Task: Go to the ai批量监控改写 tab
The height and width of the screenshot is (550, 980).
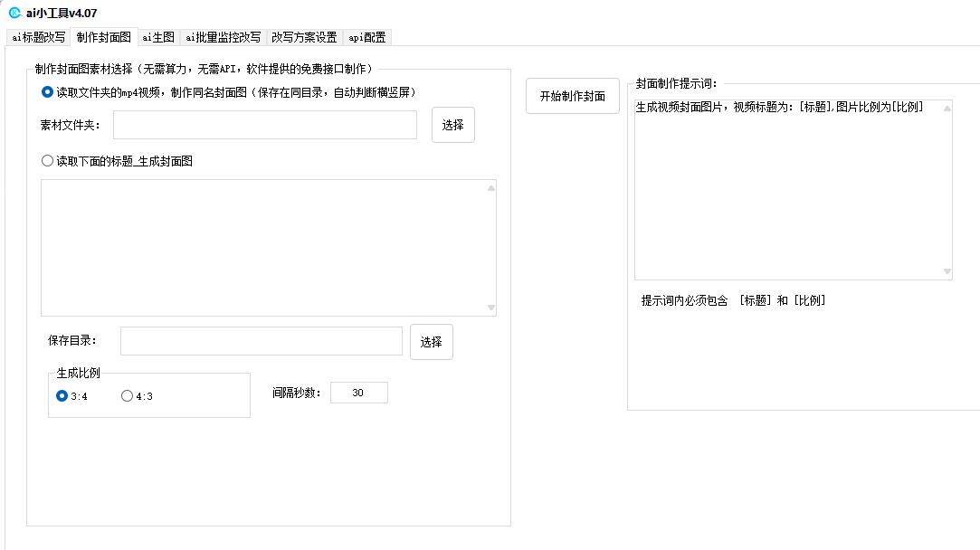Action: (x=223, y=37)
